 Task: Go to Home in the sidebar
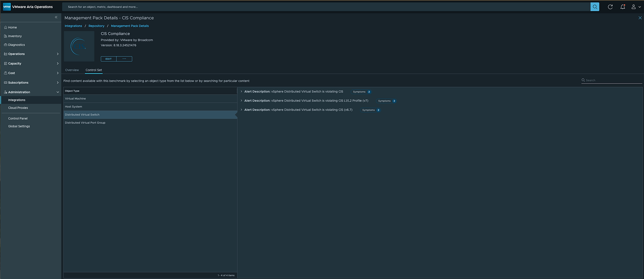point(12,27)
